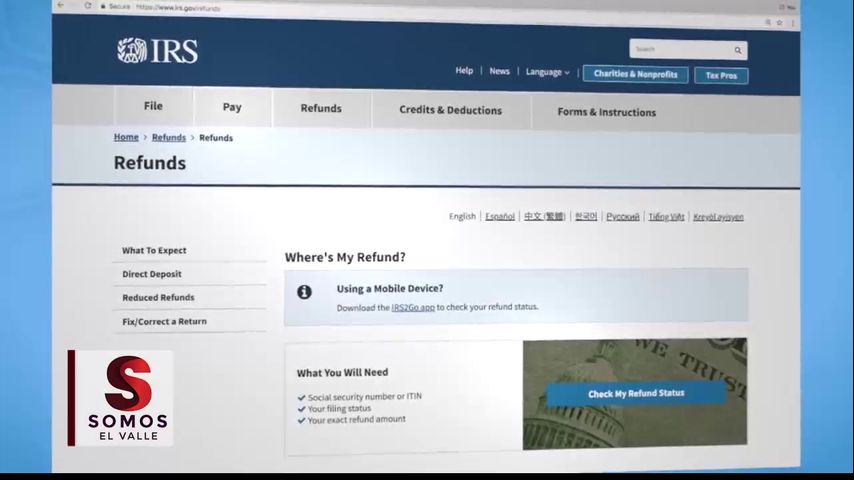Viewport: 854px width, 480px height.
Task: Reload the page with the refresh icon
Action: 88,6
